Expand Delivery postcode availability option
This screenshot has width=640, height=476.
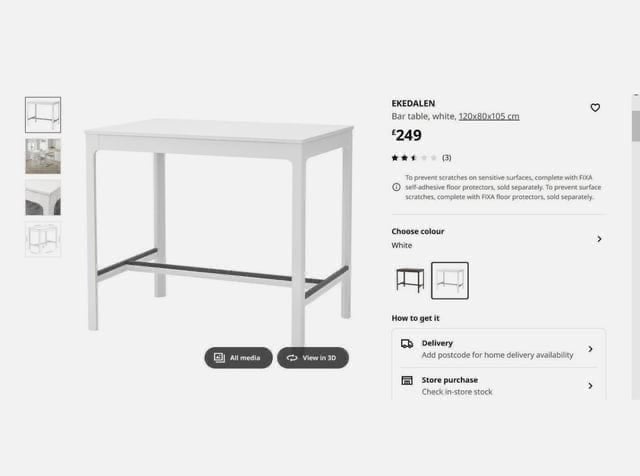[498, 349]
